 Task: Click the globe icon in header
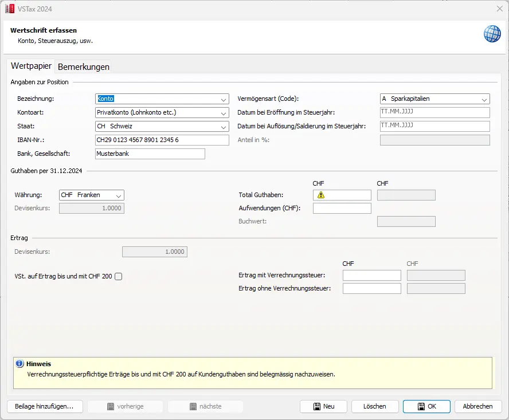(x=492, y=34)
